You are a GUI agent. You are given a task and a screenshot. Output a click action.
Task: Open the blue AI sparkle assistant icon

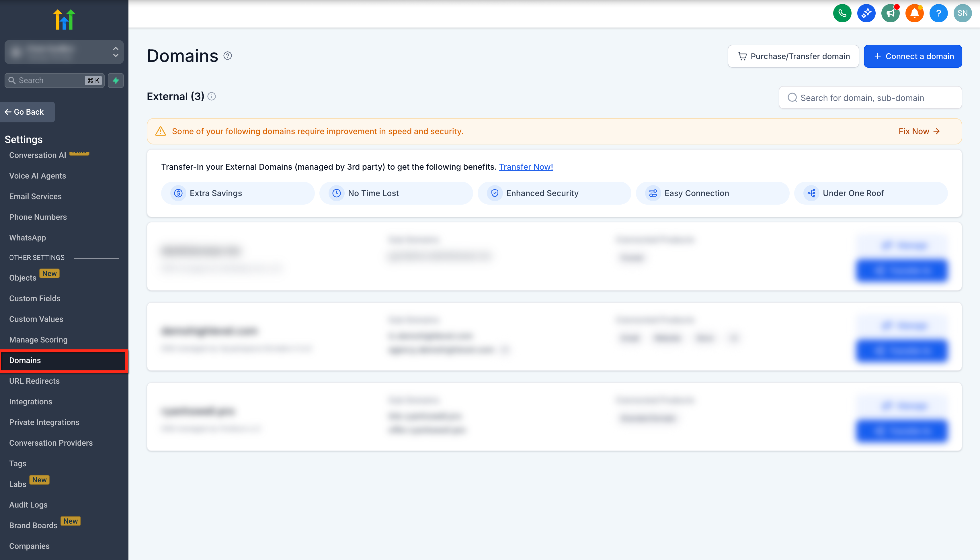pyautogui.click(x=866, y=13)
